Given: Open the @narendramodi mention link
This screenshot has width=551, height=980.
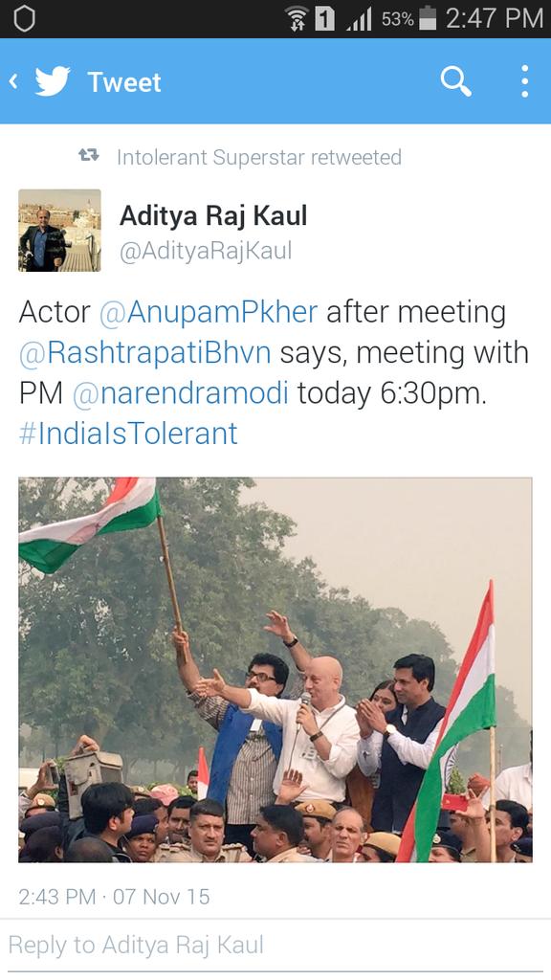Looking at the screenshot, I should (181, 393).
